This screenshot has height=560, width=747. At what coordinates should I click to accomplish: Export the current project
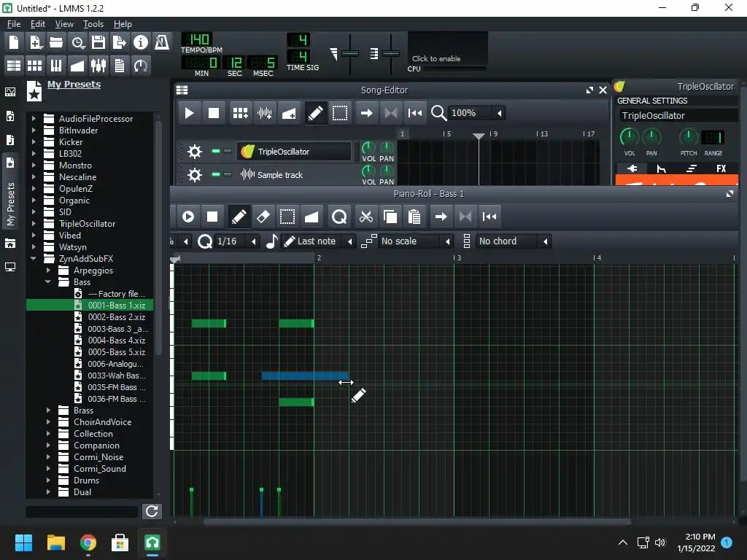pyautogui.click(x=119, y=42)
